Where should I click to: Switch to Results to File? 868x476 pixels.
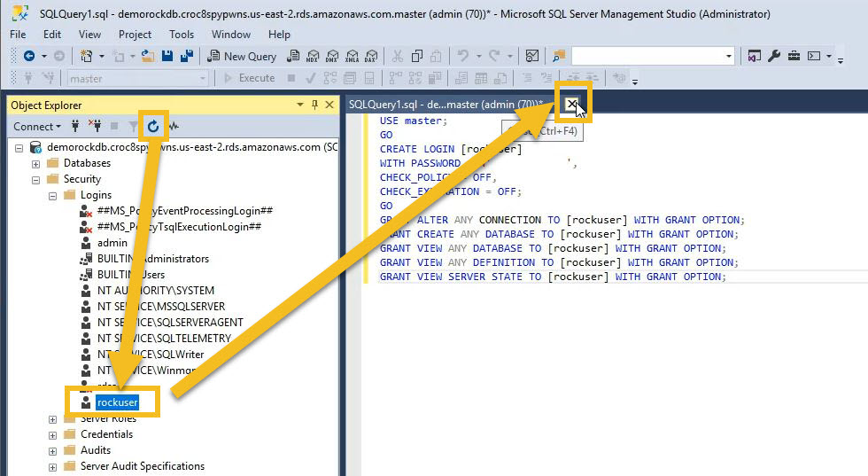tap(500, 78)
